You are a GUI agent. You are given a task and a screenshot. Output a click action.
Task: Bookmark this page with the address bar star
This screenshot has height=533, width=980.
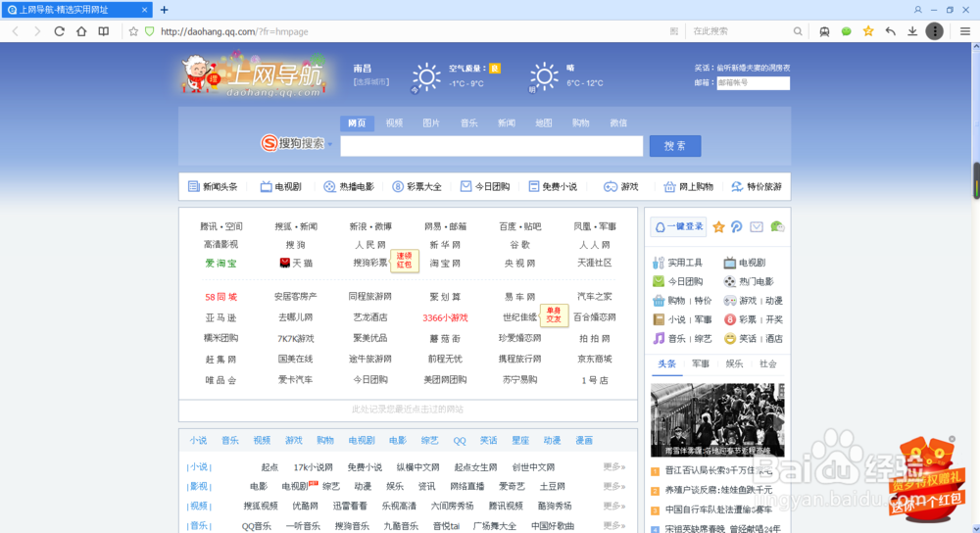pos(133,31)
